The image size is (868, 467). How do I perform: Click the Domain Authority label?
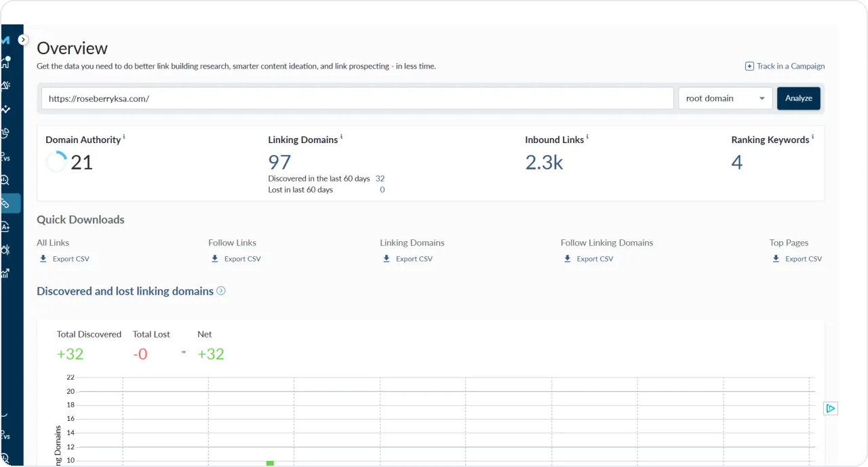83,140
